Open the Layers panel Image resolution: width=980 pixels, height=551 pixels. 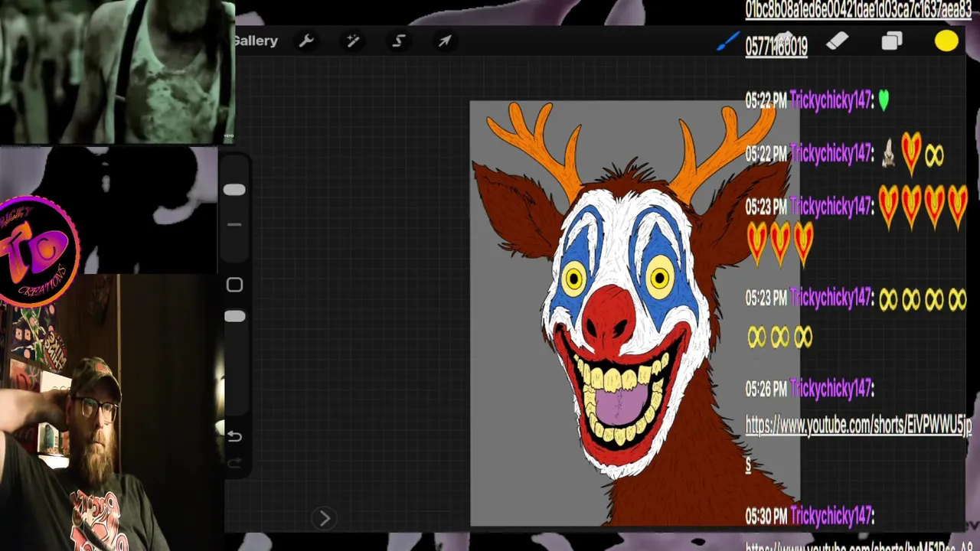pos(892,41)
